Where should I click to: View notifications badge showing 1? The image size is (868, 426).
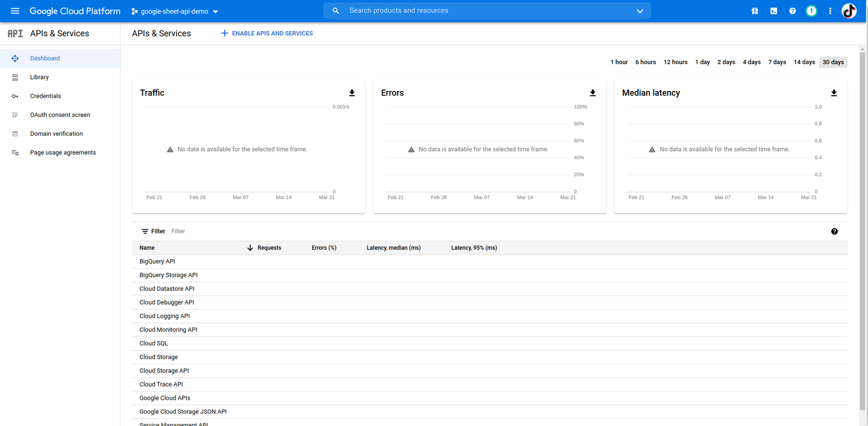(811, 11)
